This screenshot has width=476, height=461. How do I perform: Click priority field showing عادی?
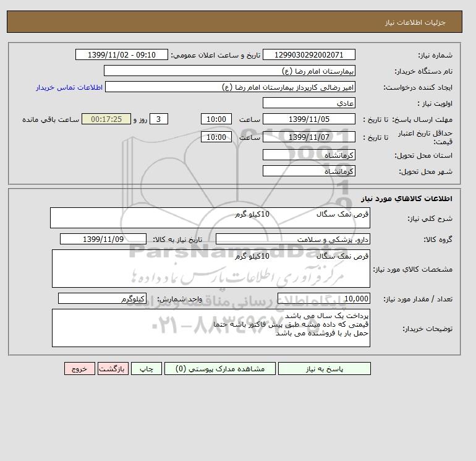(x=308, y=103)
